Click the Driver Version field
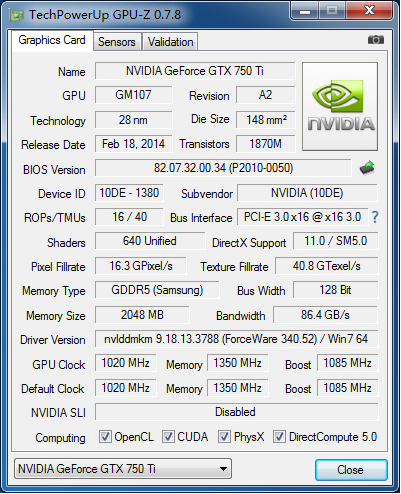 [236, 339]
